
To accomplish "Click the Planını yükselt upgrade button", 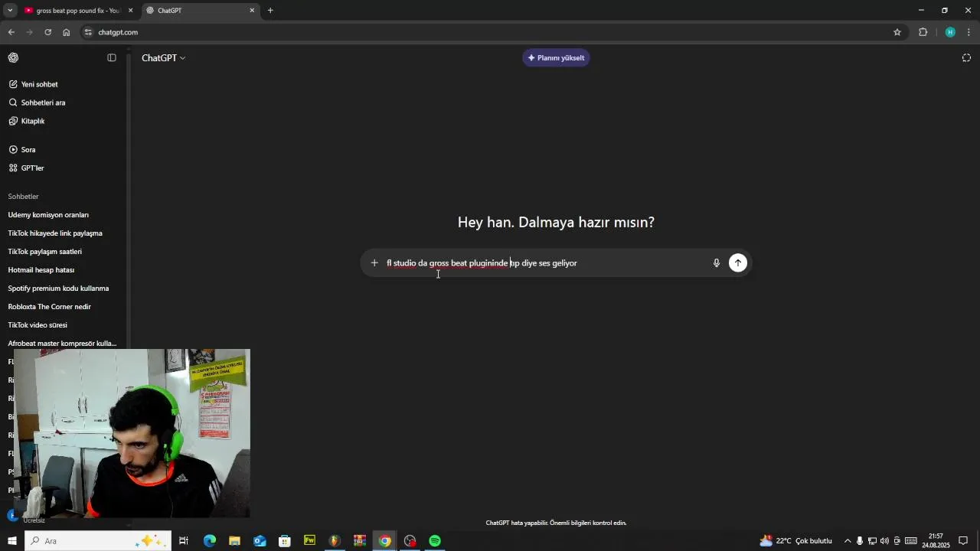I will 556,57.
